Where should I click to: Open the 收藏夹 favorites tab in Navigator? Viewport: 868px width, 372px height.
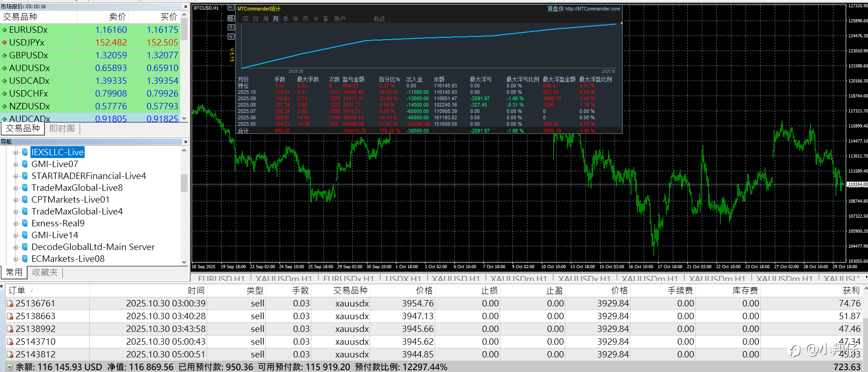tap(45, 272)
